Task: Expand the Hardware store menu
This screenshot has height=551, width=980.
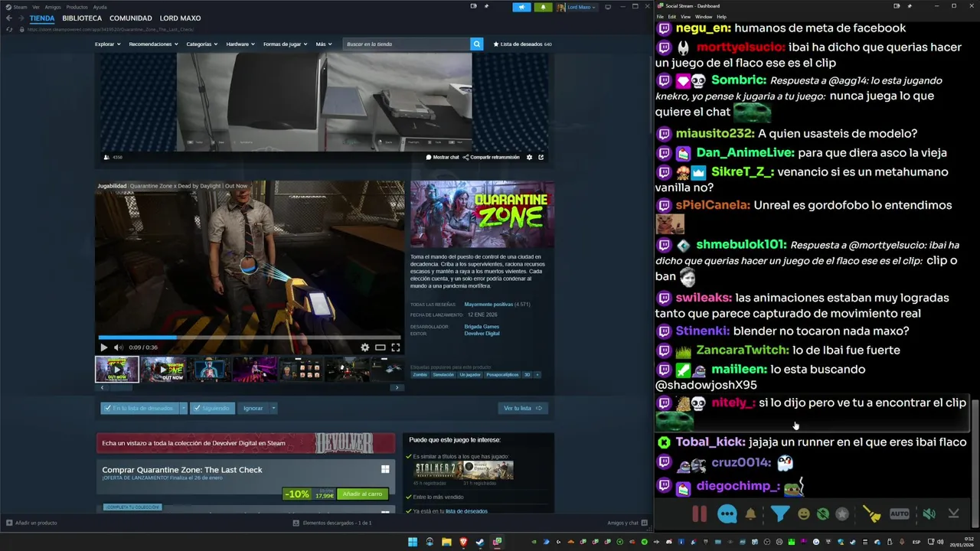Action: (x=240, y=44)
